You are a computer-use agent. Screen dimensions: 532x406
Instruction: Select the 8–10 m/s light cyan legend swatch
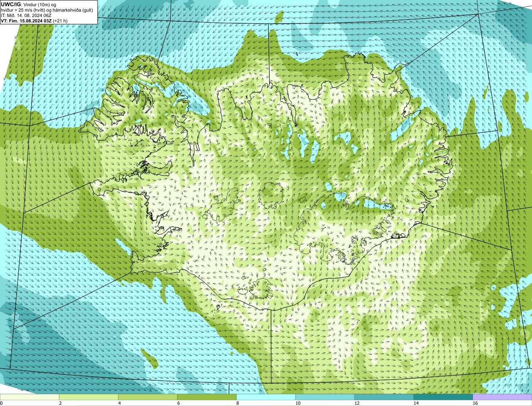click(x=266, y=397)
